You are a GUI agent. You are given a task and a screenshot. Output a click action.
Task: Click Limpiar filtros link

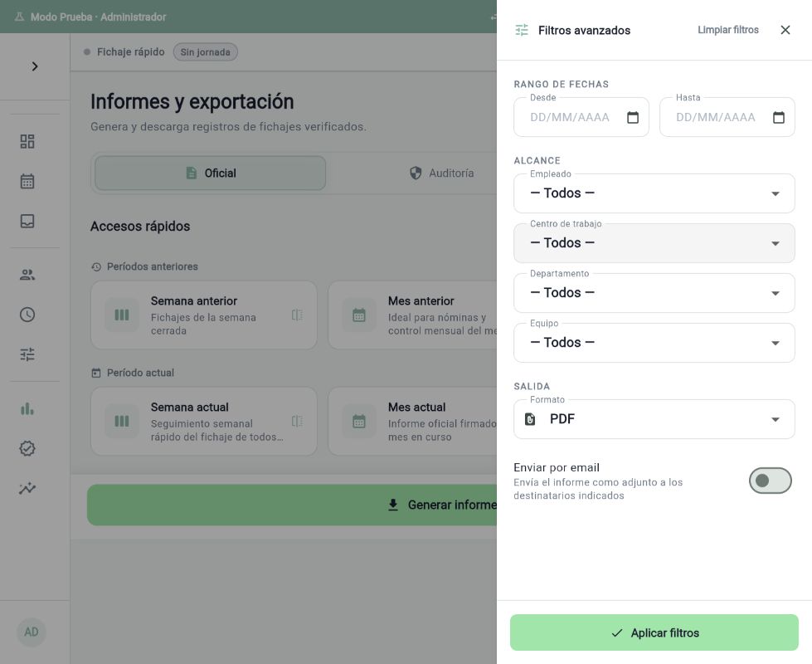[x=728, y=30]
